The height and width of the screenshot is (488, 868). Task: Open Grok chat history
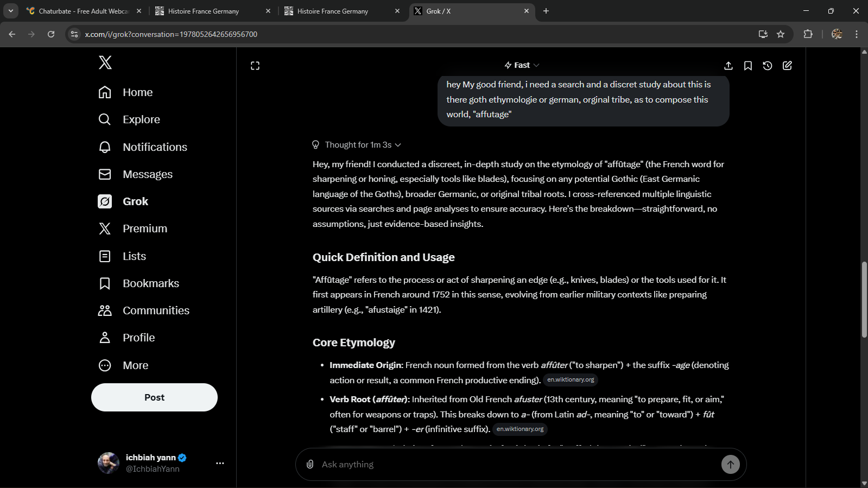768,66
